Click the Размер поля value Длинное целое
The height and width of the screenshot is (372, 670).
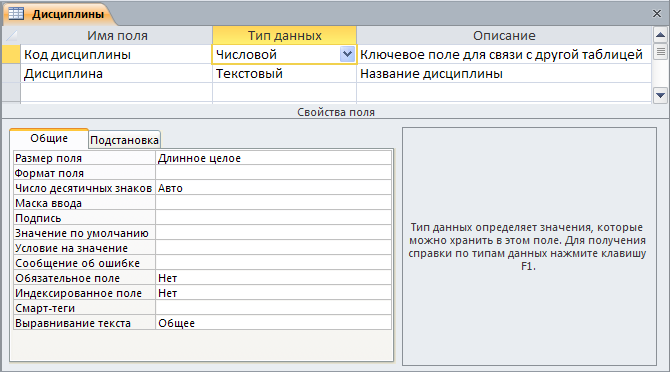pos(273,158)
